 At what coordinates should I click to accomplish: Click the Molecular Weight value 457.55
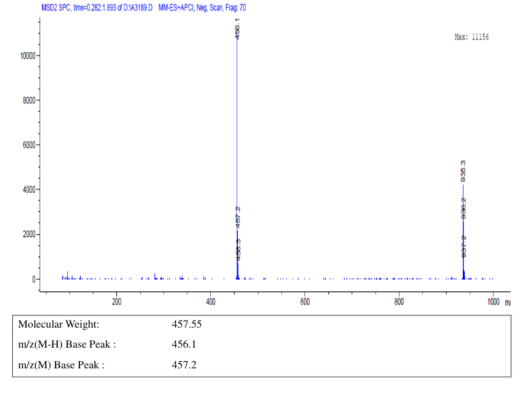(187, 324)
